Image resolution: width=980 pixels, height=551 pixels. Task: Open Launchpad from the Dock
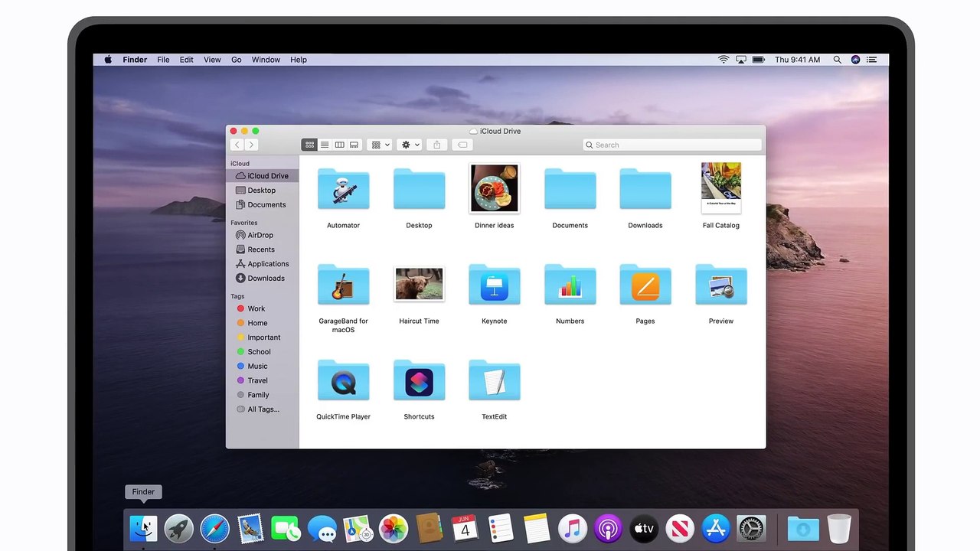pos(179,528)
